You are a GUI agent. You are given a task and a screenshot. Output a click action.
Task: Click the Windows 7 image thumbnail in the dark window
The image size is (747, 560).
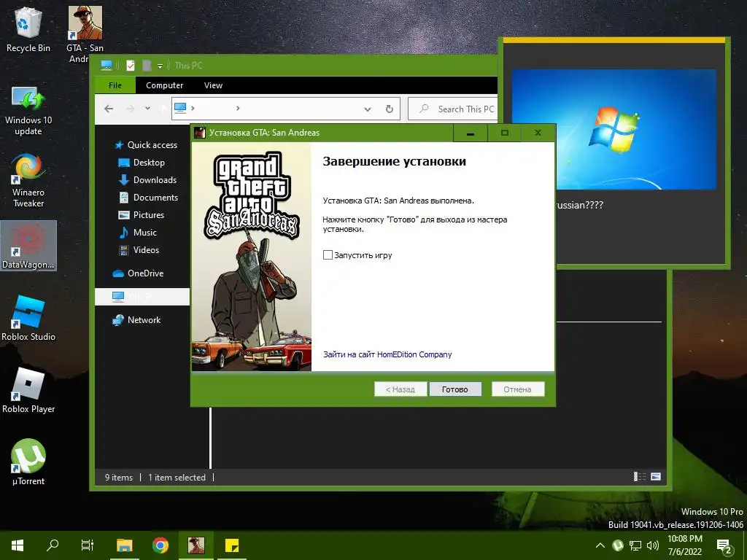614,130
